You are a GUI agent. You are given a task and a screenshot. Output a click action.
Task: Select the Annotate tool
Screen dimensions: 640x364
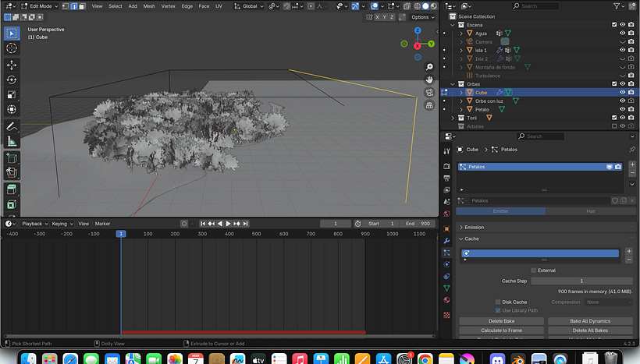12,127
